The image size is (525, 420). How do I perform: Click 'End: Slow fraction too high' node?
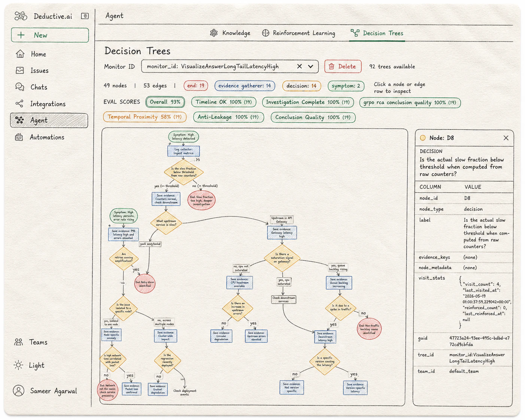pos(202,200)
